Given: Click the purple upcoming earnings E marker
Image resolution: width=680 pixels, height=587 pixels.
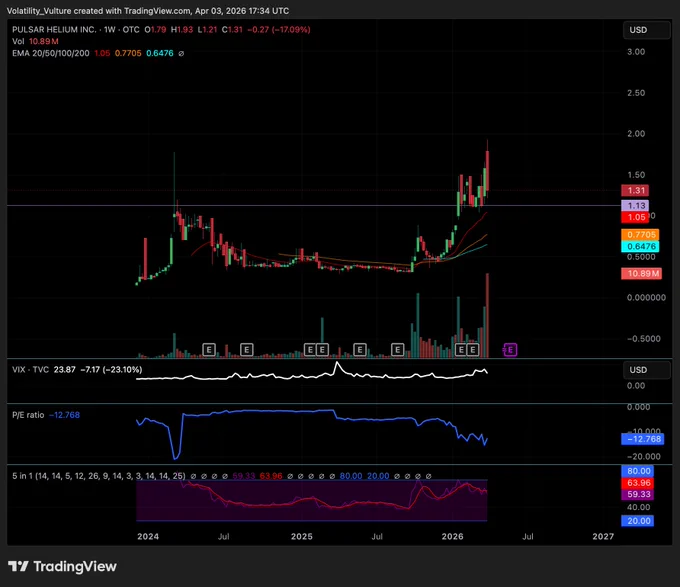Looking at the screenshot, I should click(x=510, y=349).
